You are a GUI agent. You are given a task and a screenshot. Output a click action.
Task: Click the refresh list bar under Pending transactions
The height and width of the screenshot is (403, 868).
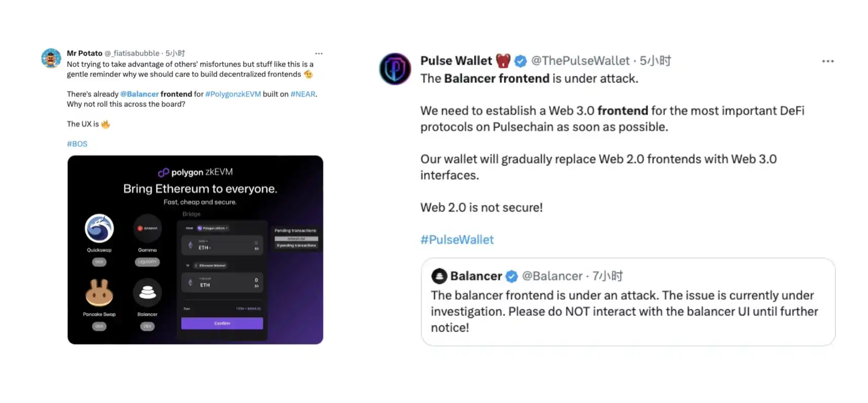pyautogui.click(x=296, y=238)
